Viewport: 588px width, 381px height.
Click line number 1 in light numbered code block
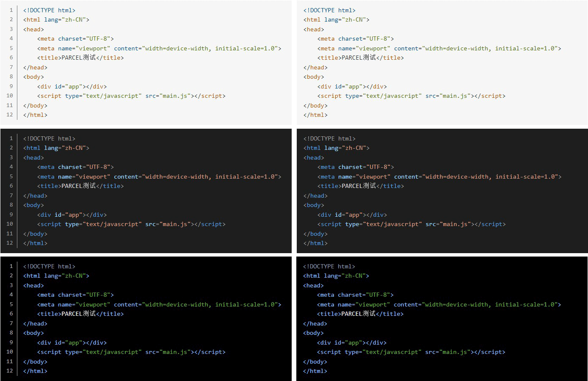(11, 10)
